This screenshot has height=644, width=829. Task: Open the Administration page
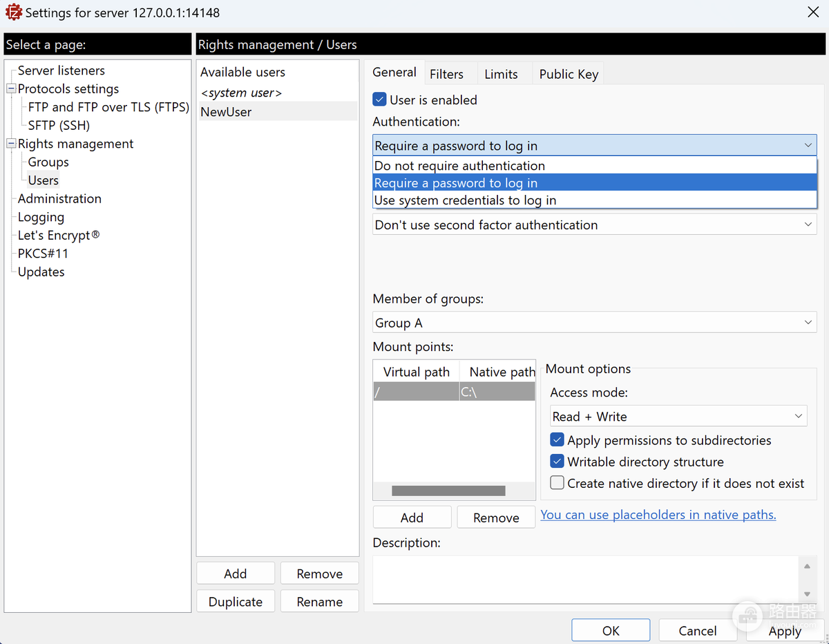[59, 198]
